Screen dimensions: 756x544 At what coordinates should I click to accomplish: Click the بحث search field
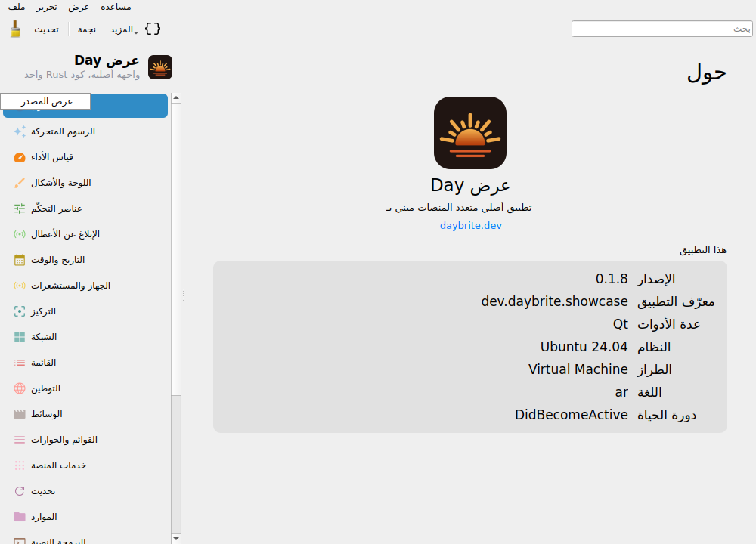(662, 29)
